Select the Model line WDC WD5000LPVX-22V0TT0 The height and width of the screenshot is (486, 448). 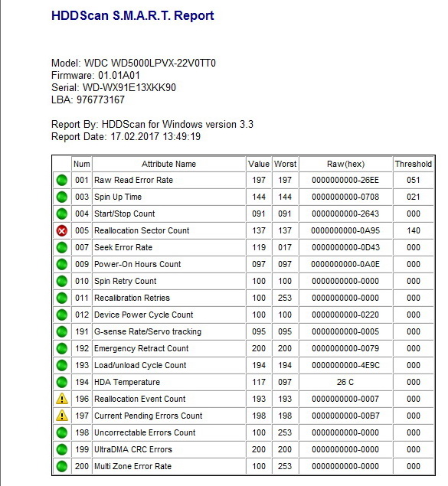tap(133, 63)
